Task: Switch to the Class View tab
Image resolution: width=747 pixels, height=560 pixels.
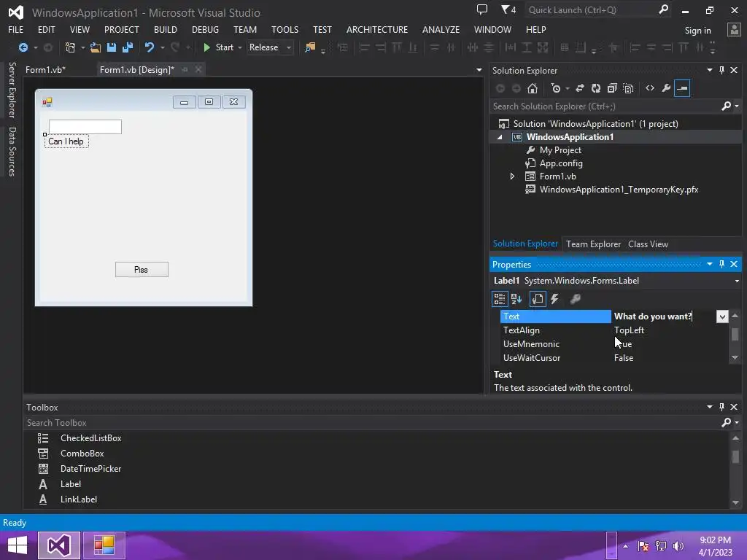Action: click(648, 244)
